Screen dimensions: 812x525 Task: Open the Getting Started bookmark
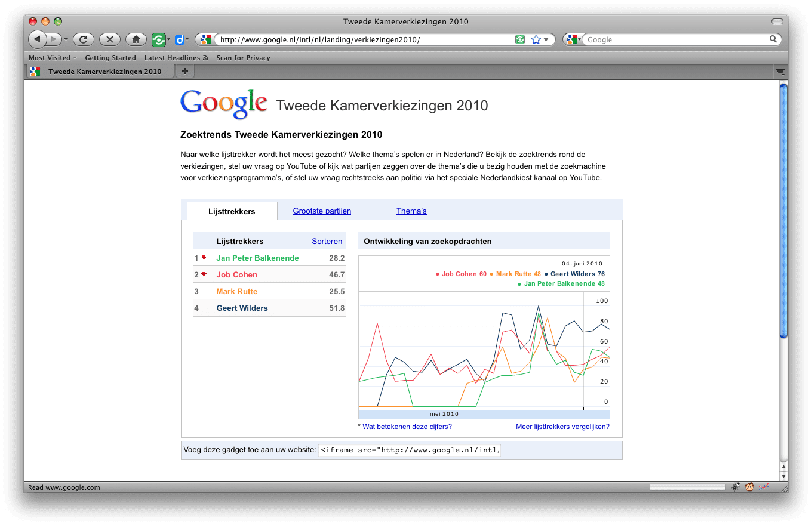[110, 58]
